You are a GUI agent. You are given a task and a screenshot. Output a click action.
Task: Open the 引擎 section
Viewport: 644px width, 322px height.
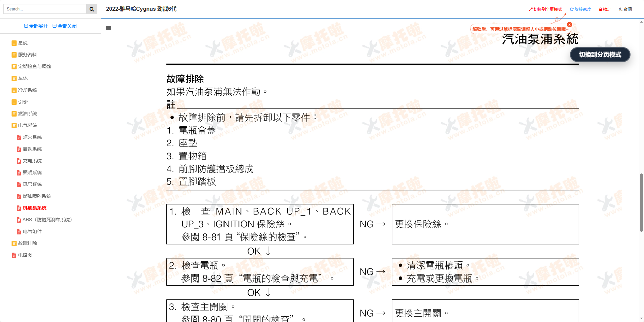(x=23, y=102)
